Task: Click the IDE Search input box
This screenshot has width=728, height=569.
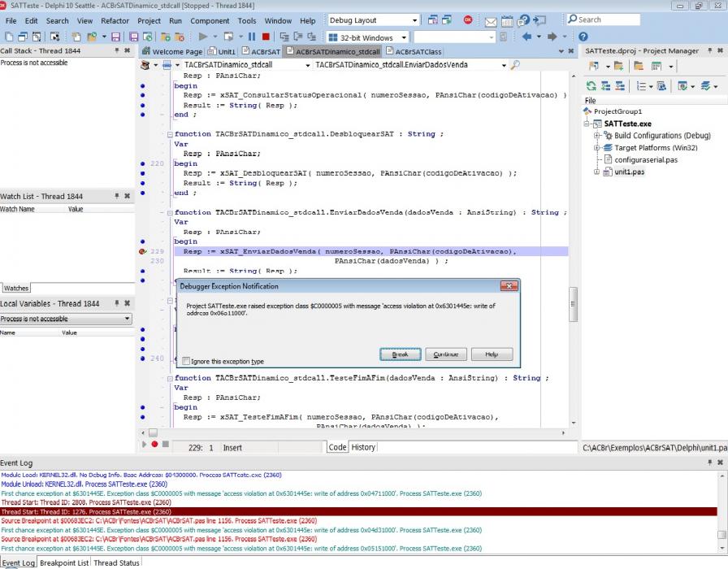Action: tap(603, 20)
